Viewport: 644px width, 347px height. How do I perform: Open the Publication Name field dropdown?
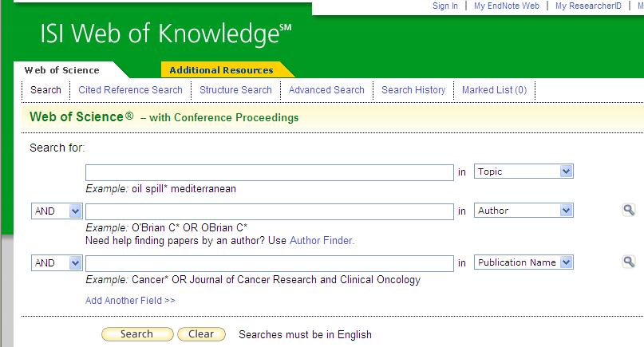[523, 262]
